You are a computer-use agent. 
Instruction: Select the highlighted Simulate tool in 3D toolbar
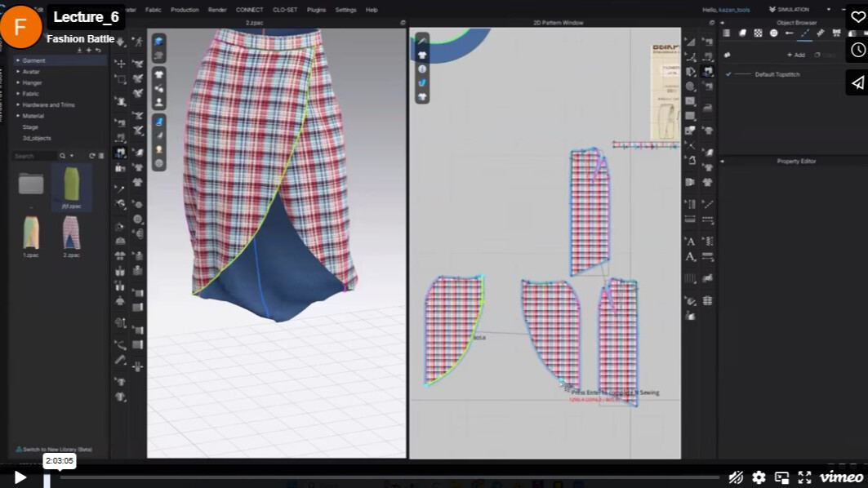click(120, 152)
